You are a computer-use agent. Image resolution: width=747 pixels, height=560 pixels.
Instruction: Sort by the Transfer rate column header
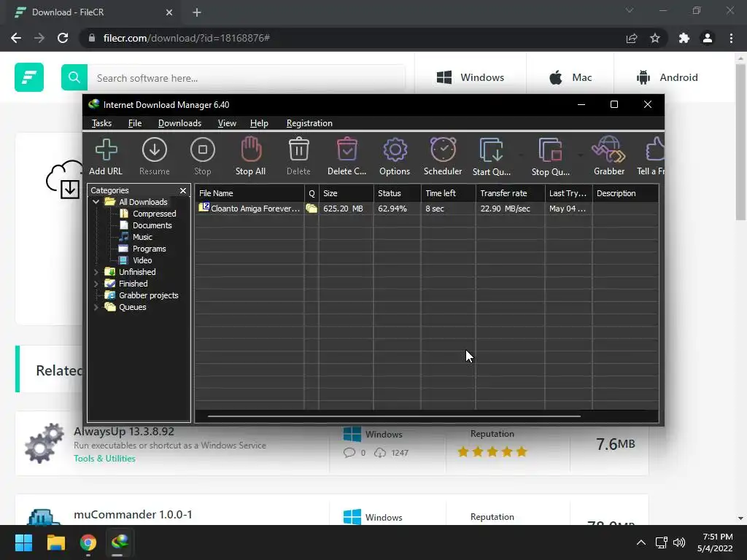click(x=510, y=193)
